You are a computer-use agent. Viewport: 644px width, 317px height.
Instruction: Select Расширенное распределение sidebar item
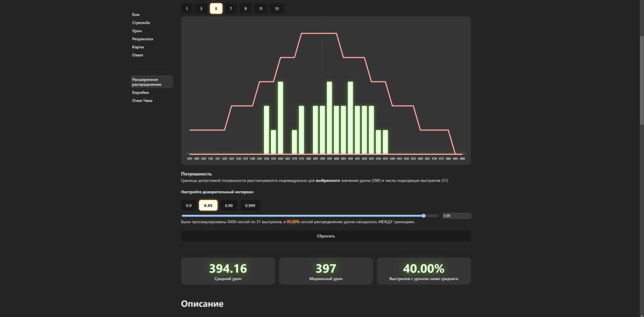(x=152, y=82)
